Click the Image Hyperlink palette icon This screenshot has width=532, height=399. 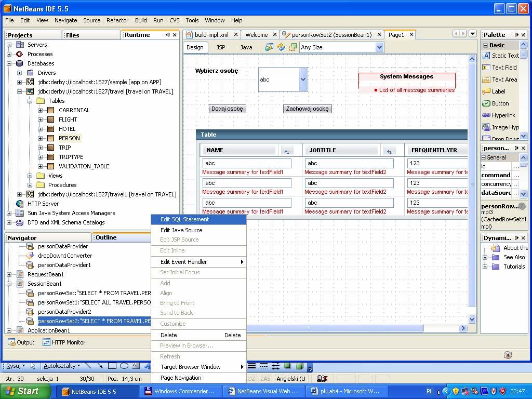click(486, 127)
